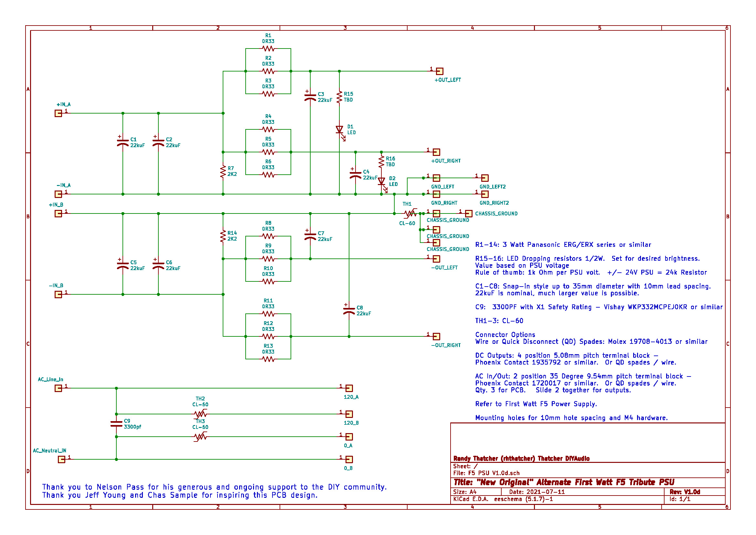This screenshot has height=535, width=756.
Task: Select capacitor C2 symbol
Action: pos(158,142)
